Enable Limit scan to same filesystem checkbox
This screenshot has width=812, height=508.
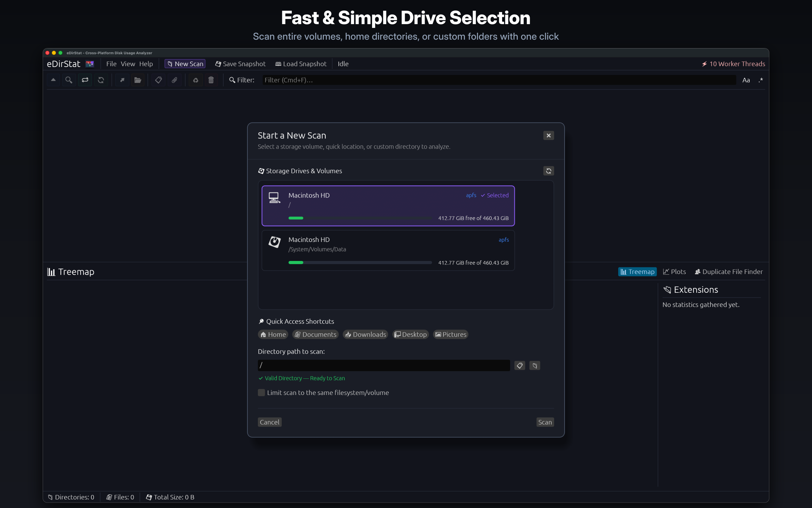tap(261, 392)
